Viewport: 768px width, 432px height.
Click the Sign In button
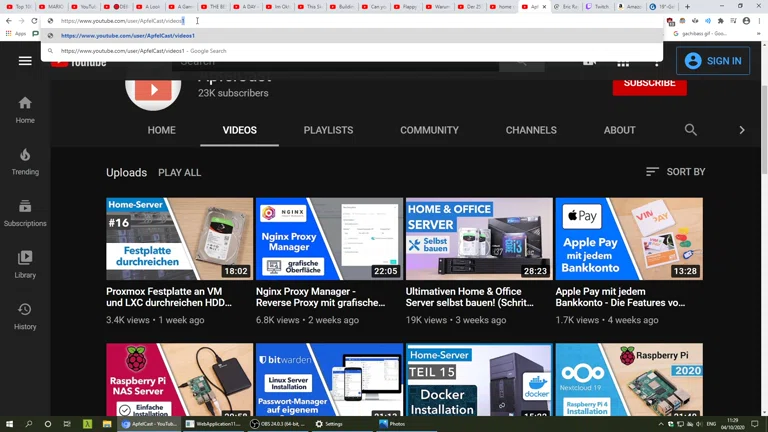click(x=713, y=61)
